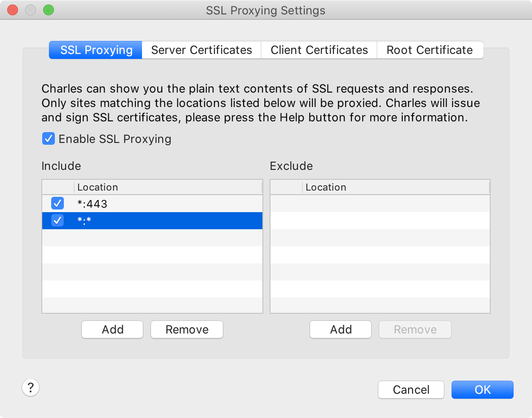The height and width of the screenshot is (418, 532).
Task: Uncheck the *:443 location checkbox
Action: pyautogui.click(x=58, y=204)
